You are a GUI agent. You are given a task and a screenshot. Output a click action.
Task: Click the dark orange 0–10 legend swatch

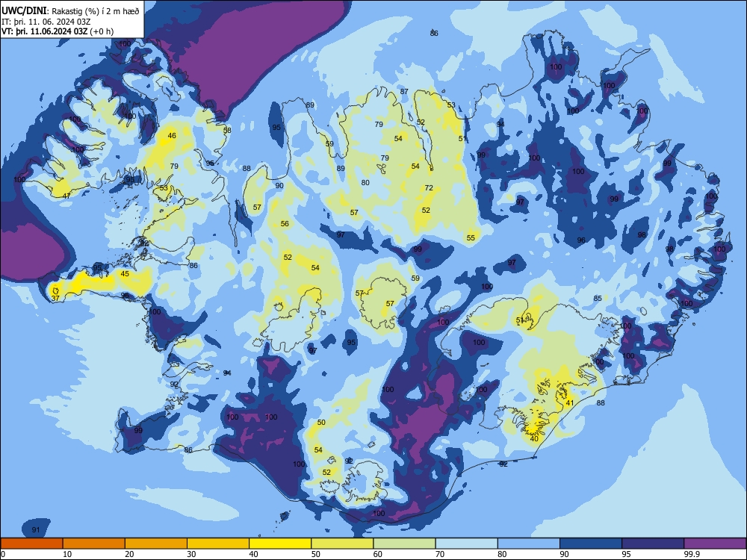(x=32, y=544)
